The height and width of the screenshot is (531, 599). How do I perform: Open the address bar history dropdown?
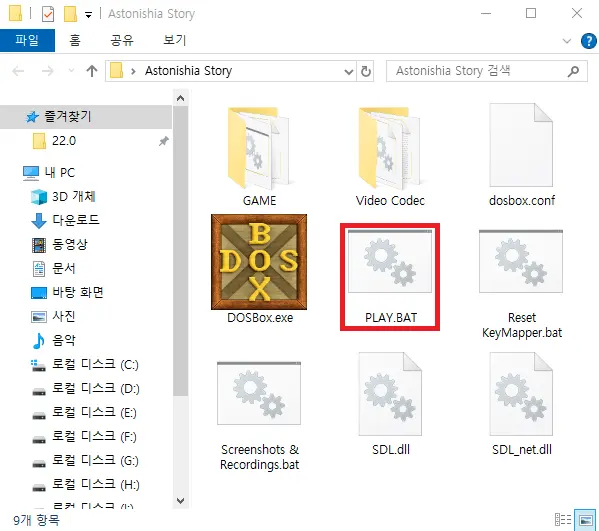(348, 71)
